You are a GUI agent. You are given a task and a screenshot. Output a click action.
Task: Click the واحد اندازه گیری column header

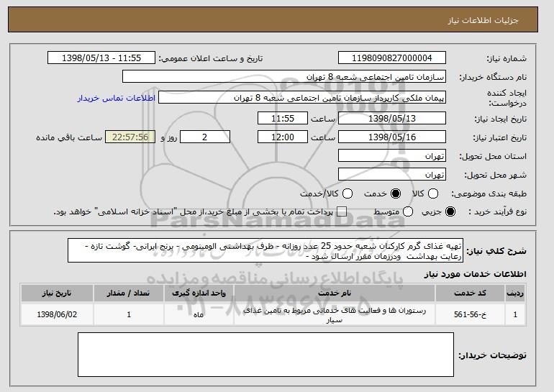199,293
